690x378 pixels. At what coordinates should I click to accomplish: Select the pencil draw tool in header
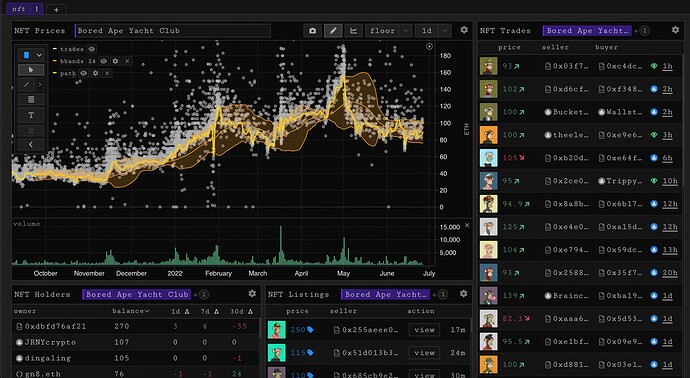click(333, 31)
